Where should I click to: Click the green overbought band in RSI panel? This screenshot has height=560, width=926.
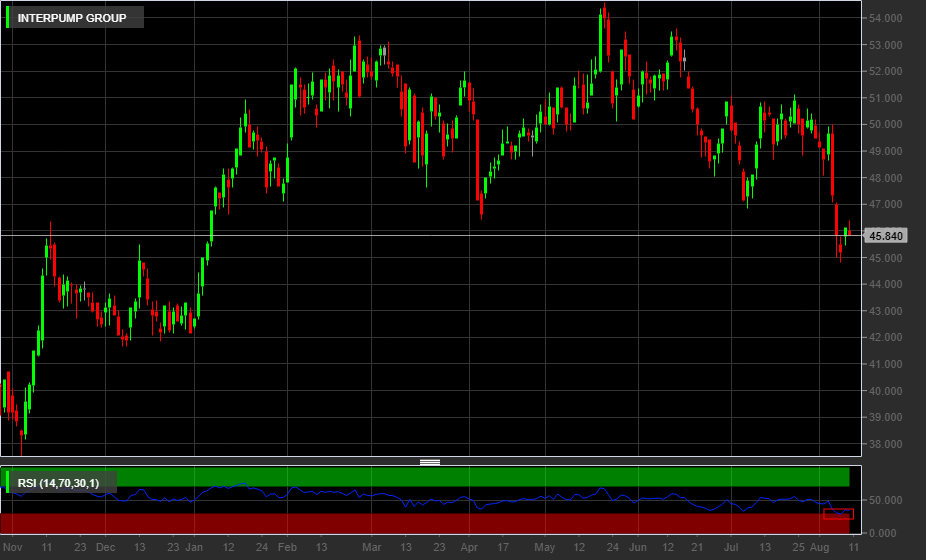(425, 477)
